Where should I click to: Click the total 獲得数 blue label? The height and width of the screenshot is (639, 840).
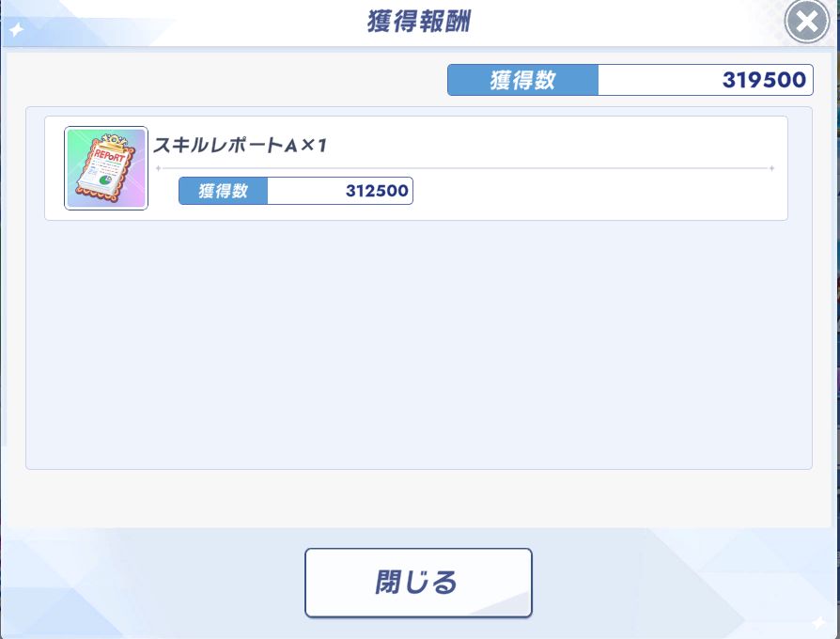tap(522, 80)
